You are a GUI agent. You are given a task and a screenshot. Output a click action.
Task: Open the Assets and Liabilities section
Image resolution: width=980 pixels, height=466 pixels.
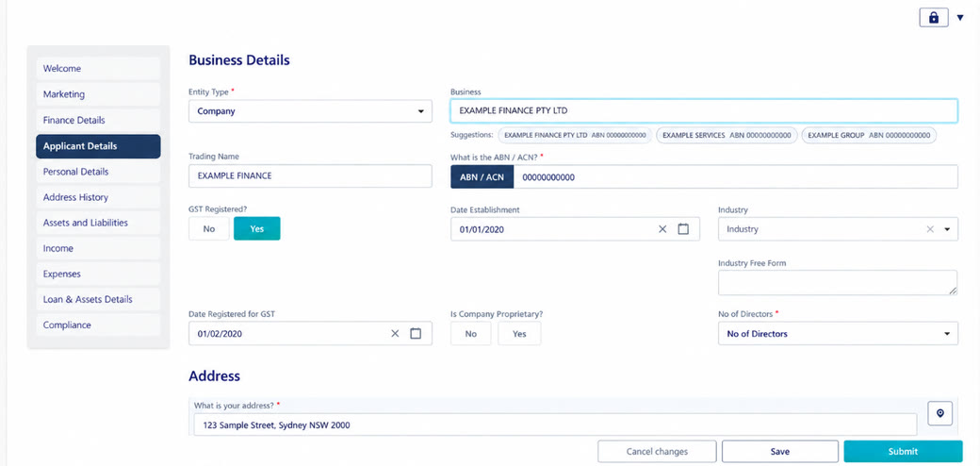tap(98, 223)
